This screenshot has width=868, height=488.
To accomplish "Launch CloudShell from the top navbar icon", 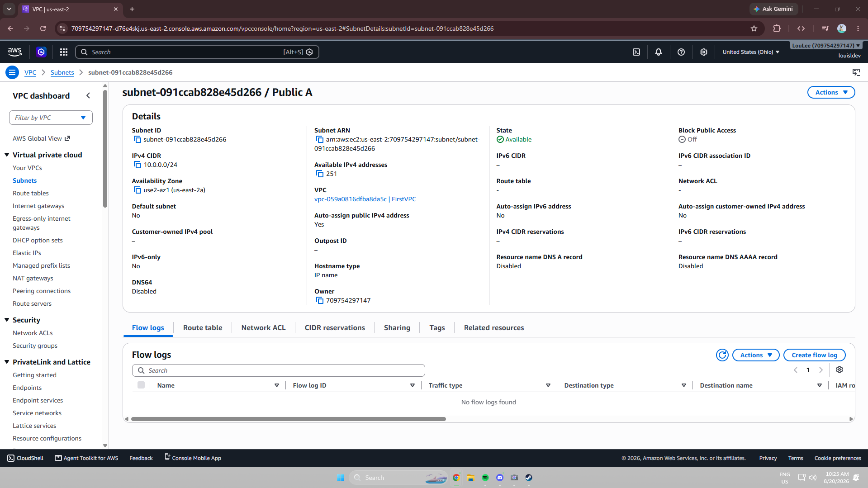I will click(x=636, y=52).
